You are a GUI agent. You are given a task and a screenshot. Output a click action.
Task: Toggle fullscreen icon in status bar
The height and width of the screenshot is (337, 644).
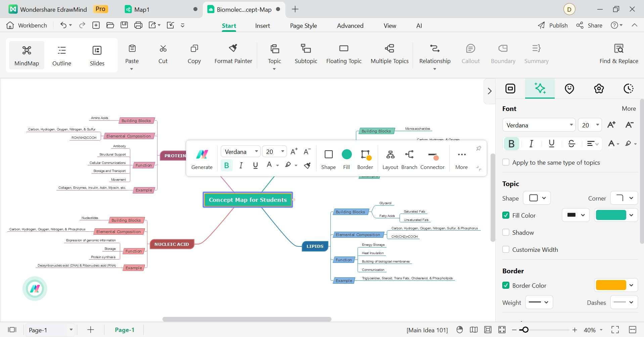[x=615, y=330]
